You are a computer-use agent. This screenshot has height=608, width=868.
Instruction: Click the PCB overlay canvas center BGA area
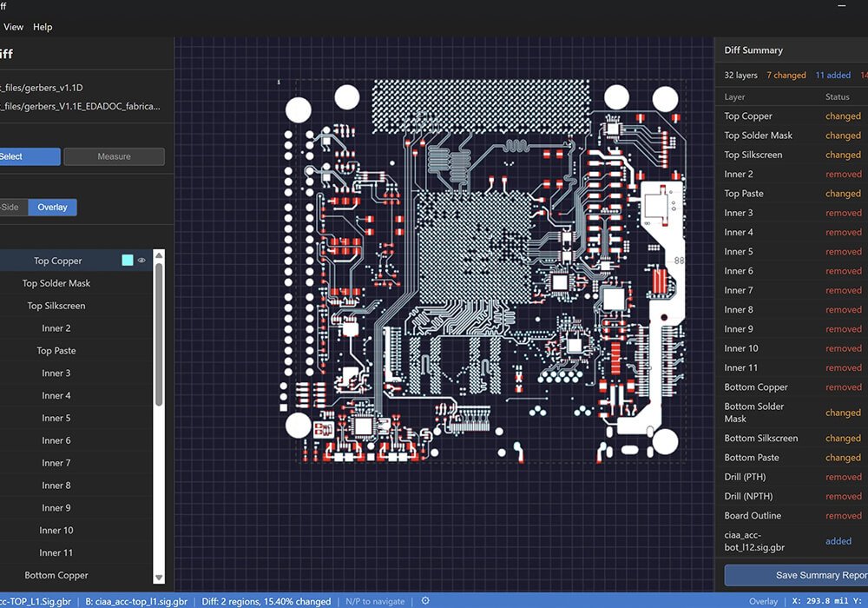tap(475, 248)
